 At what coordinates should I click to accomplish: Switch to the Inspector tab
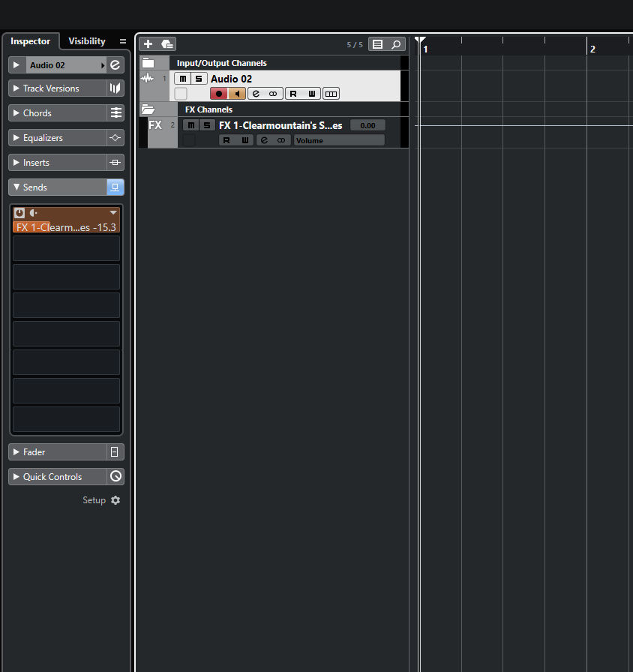(x=31, y=41)
